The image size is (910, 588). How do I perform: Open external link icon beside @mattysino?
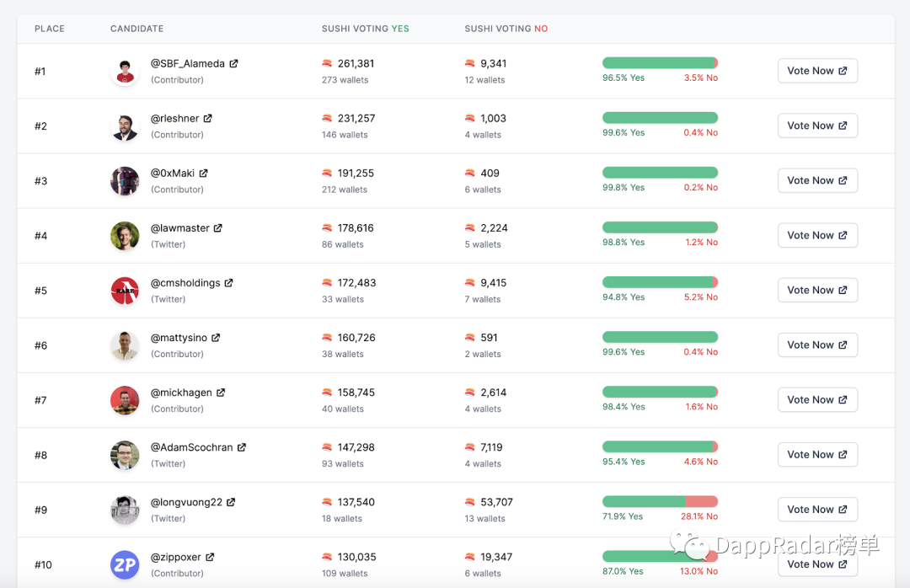tap(216, 337)
